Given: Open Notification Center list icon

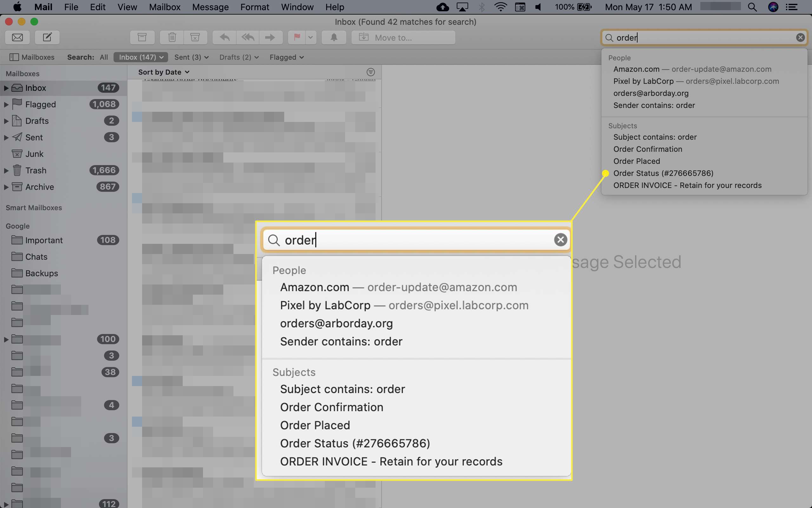Looking at the screenshot, I should 792,7.
